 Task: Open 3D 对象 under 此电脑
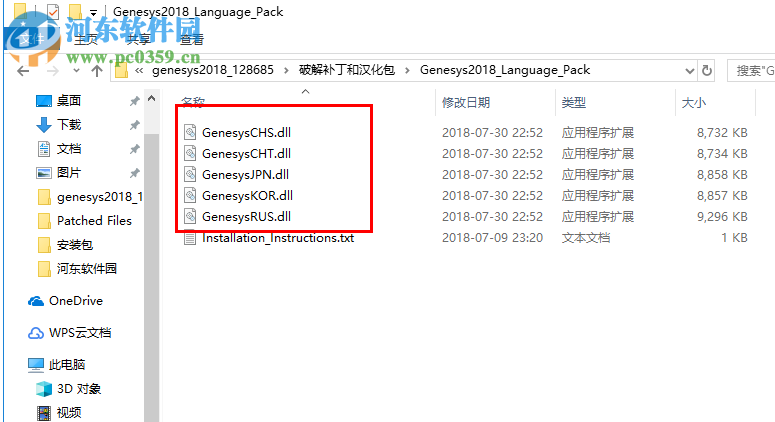78,389
